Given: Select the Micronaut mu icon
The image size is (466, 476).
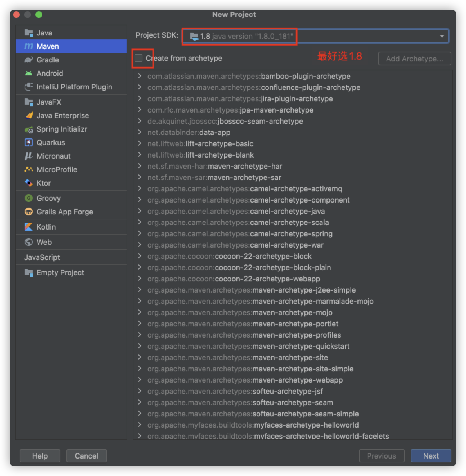Looking at the screenshot, I should coord(29,156).
